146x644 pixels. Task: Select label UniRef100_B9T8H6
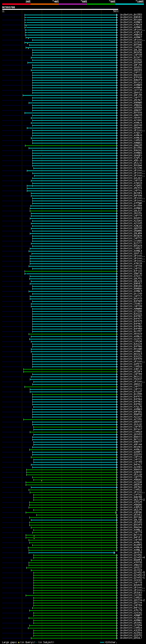tap(131, 45)
